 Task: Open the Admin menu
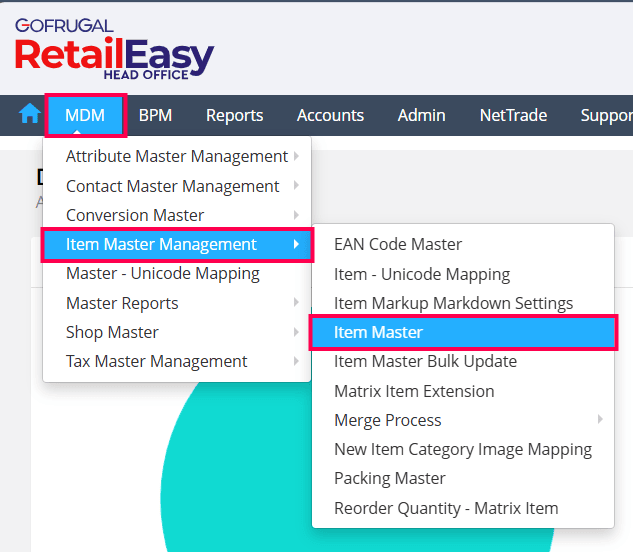point(421,115)
